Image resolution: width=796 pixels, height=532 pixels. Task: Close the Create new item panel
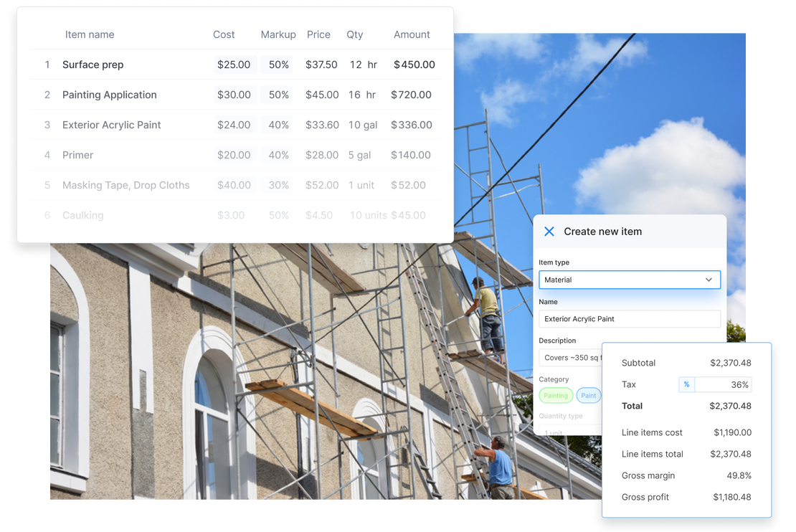coord(549,232)
